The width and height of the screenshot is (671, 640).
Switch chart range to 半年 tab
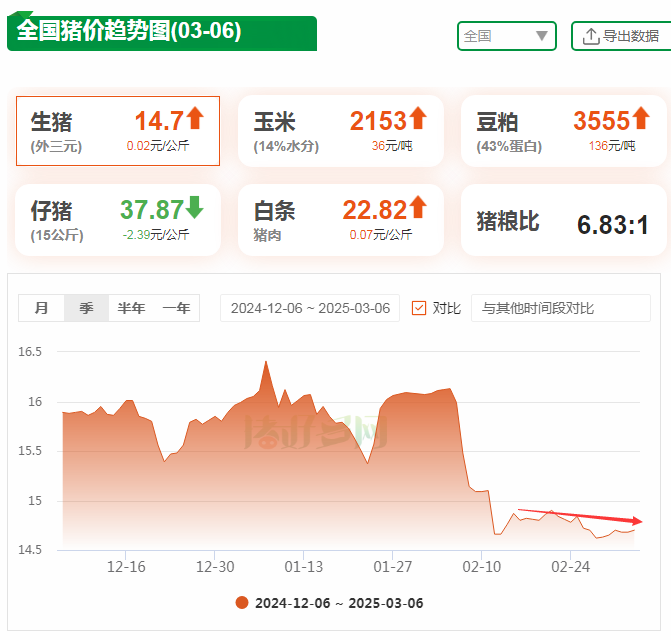[131, 308]
